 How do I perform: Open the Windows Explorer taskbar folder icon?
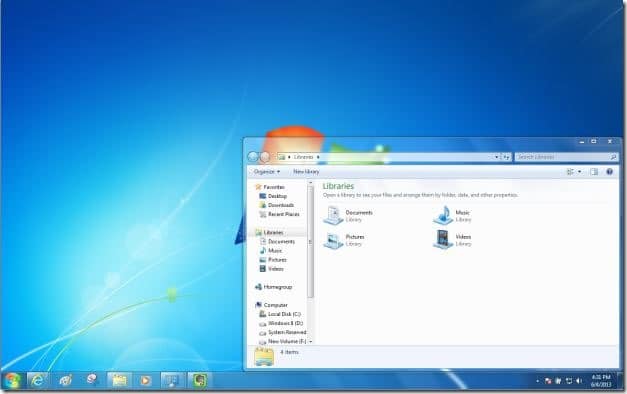[119, 380]
